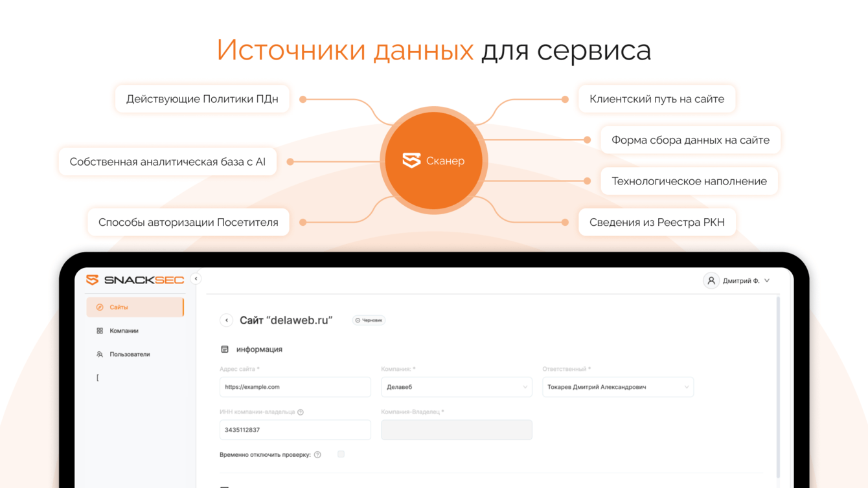Open the Компания dropdown showing Делавеб
The width and height of the screenshot is (868, 488).
(457, 387)
